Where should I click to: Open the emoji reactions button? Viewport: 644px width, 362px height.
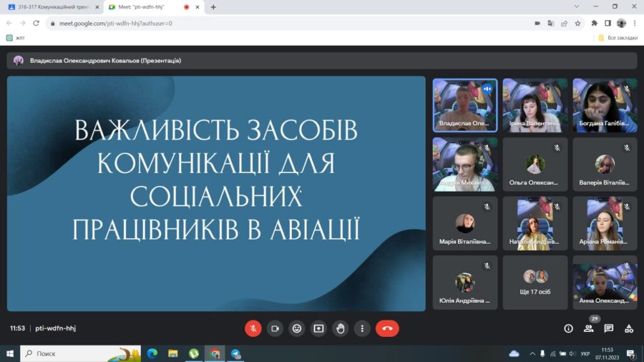point(297,328)
